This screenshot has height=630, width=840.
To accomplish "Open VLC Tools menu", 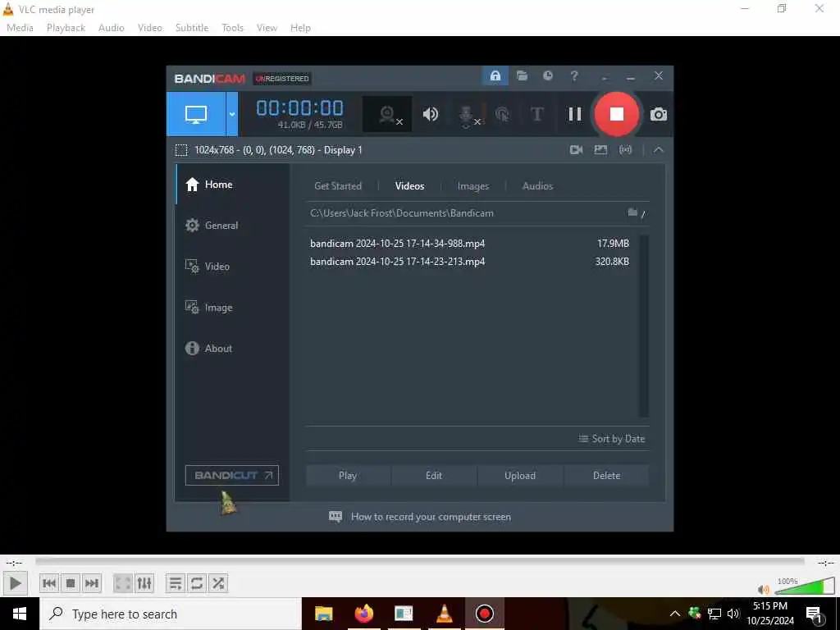I will [x=232, y=28].
